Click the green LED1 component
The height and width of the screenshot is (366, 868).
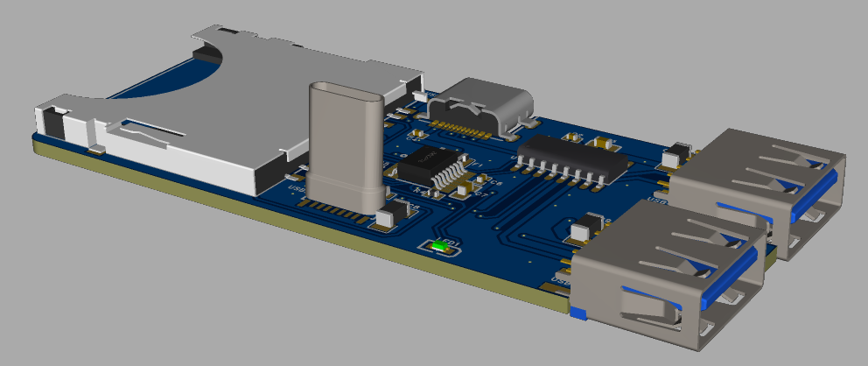click(x=442, y=246)
